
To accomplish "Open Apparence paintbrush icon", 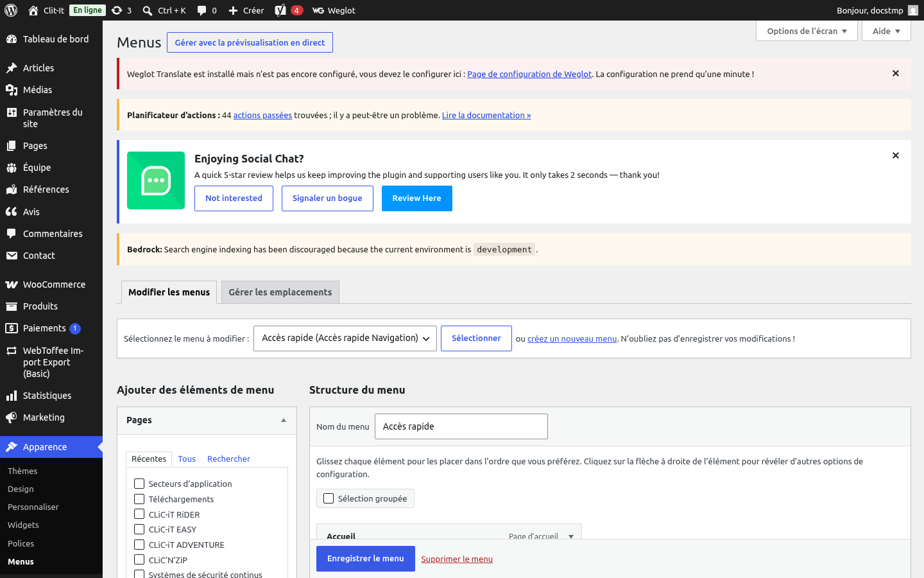I will tap(12, 447).
